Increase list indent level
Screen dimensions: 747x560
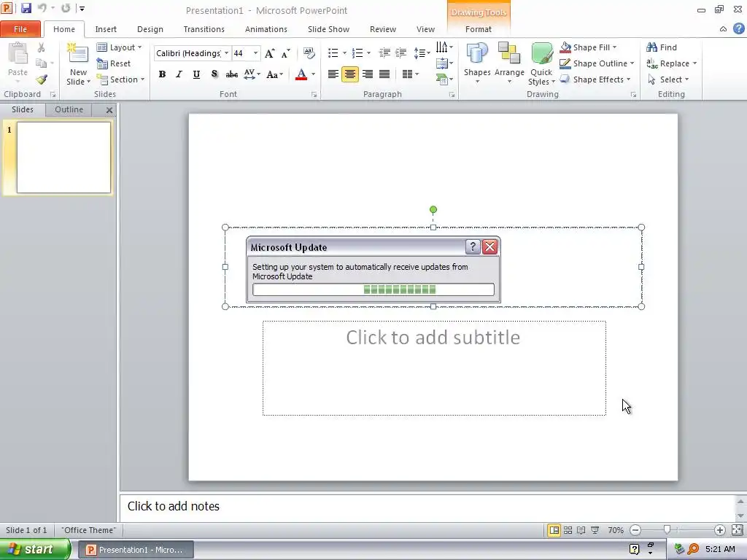tap(401, 52)
